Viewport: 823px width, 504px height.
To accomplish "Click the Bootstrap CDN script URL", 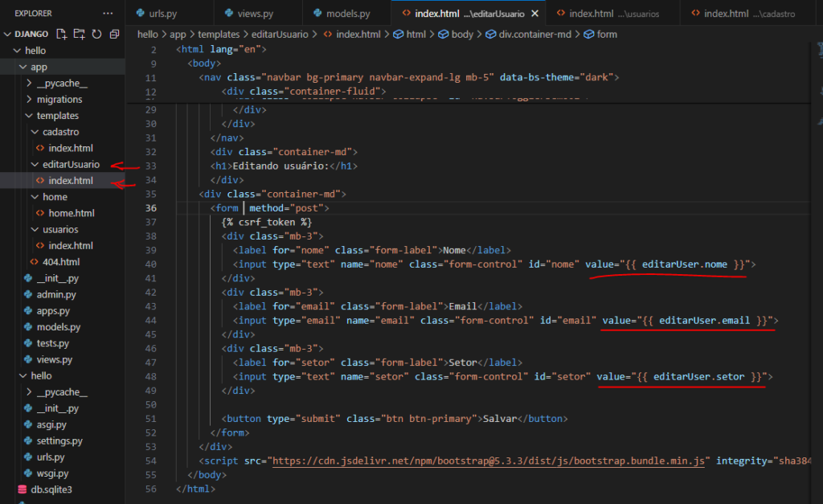I will 489,461.
